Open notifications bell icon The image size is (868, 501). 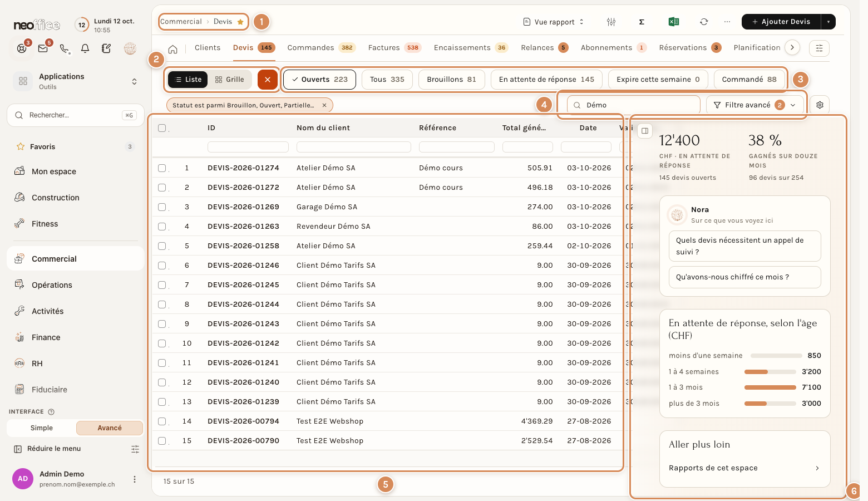(x=85, y=48)
